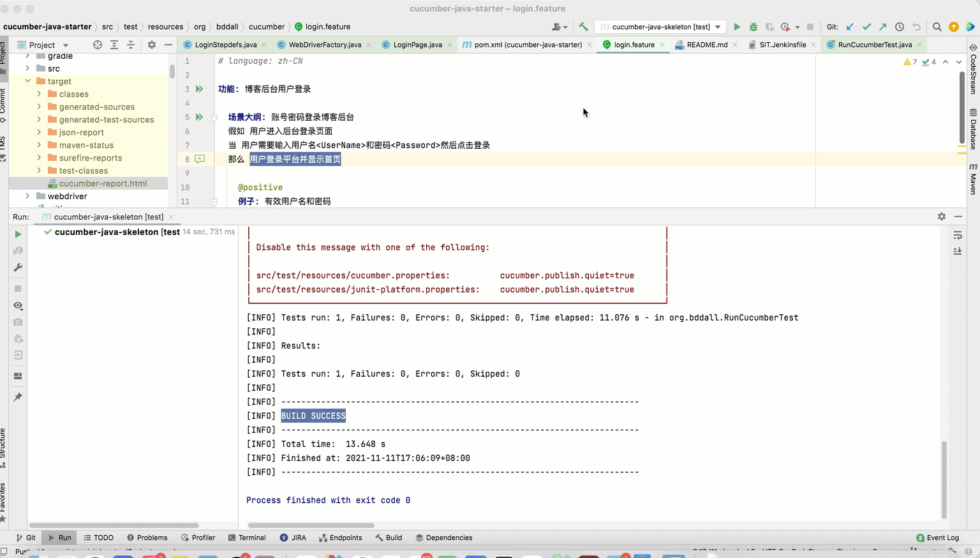Switch to the WebDriverFactory.java tab
This screenshot has height=558, width=980.
325,45
